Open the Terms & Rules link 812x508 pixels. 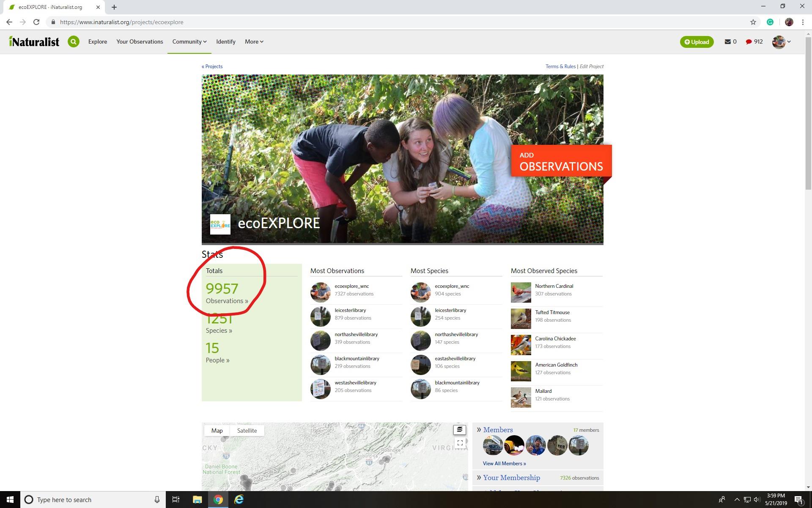(560, 66)
